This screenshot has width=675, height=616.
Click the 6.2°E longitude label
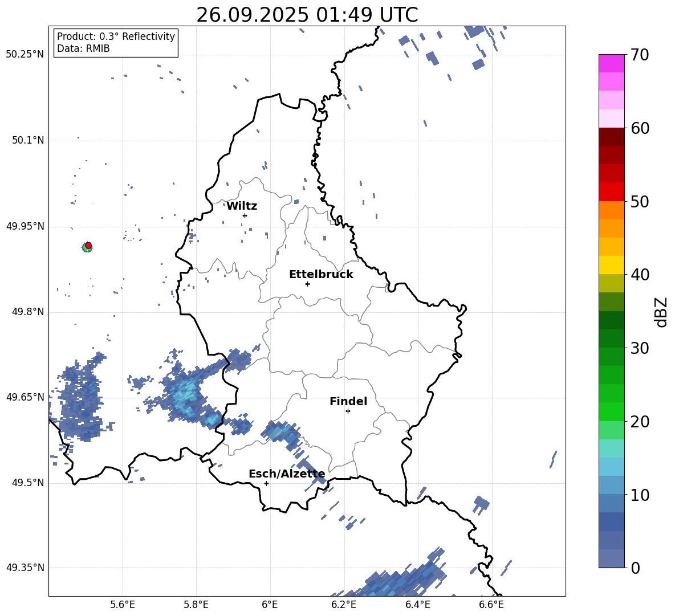tap(344, 605)
